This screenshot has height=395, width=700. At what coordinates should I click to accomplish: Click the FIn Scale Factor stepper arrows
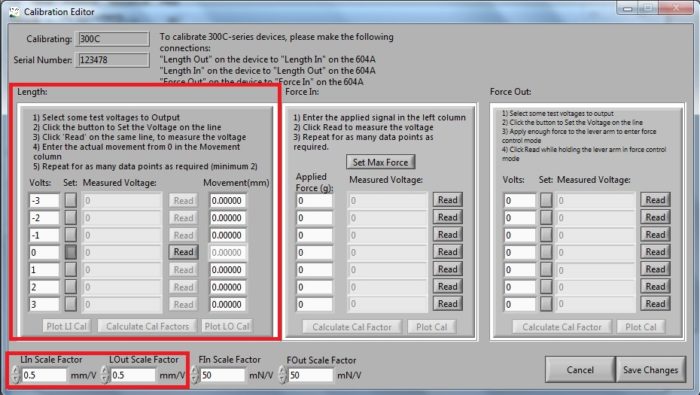point(194,374)
